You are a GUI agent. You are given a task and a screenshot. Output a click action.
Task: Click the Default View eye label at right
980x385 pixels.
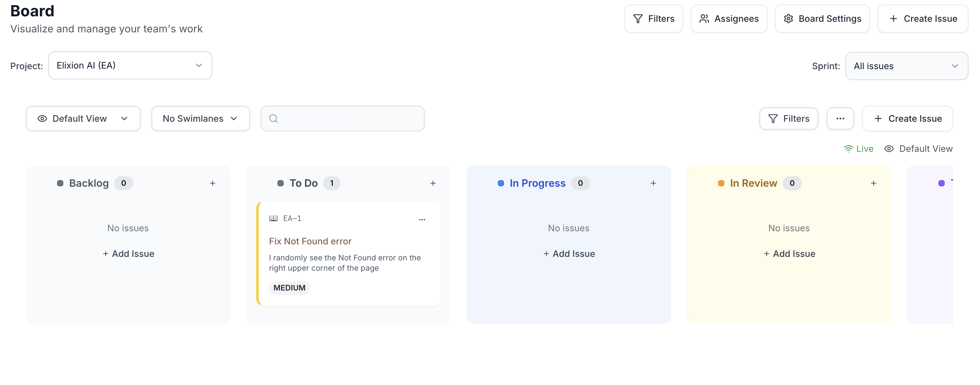point(918,149)
